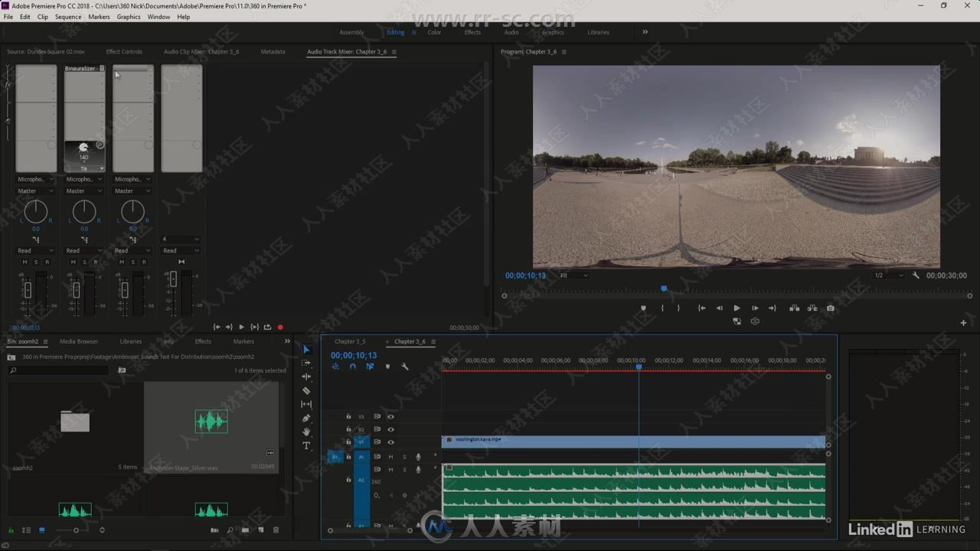This screenshot has height=551, width=980.
Task: Toggle V3 track output eye
Action: coord(390,417)
